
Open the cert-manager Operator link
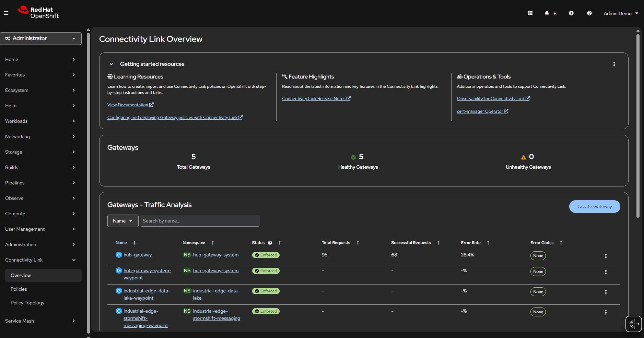482,111
